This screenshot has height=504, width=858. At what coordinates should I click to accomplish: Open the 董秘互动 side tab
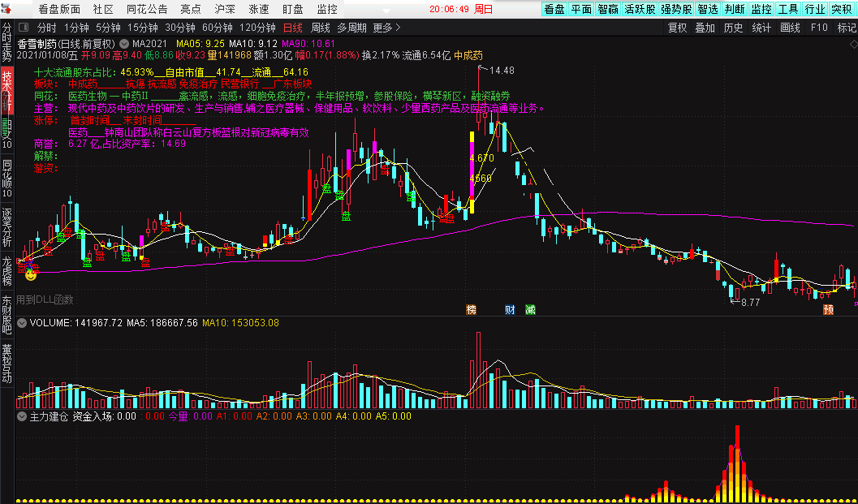point(6,364)
